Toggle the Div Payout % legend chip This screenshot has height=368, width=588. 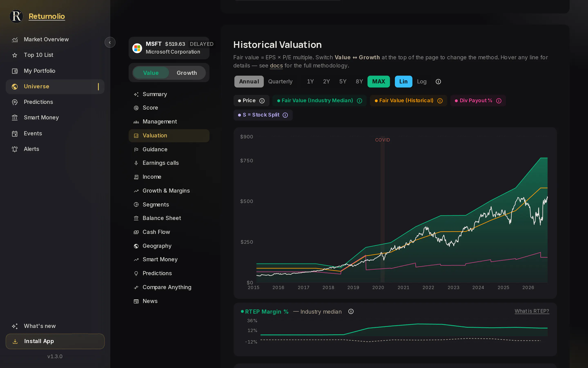pos(478,101)
